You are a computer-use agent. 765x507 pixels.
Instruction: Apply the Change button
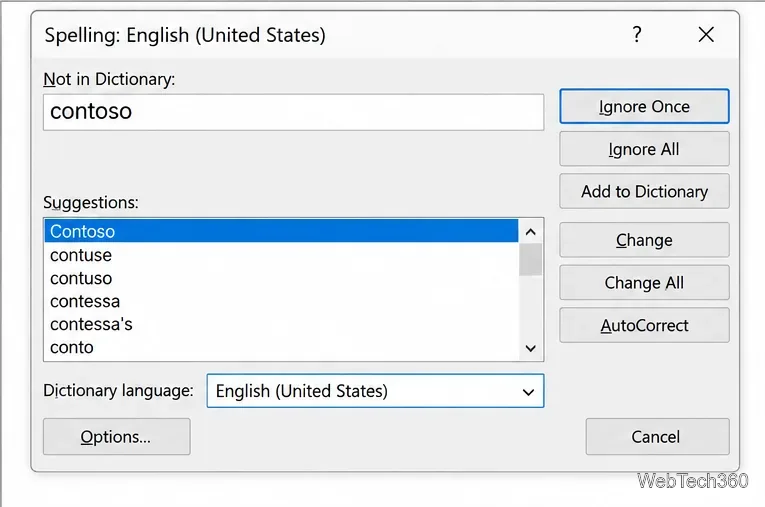coord(644,240)
